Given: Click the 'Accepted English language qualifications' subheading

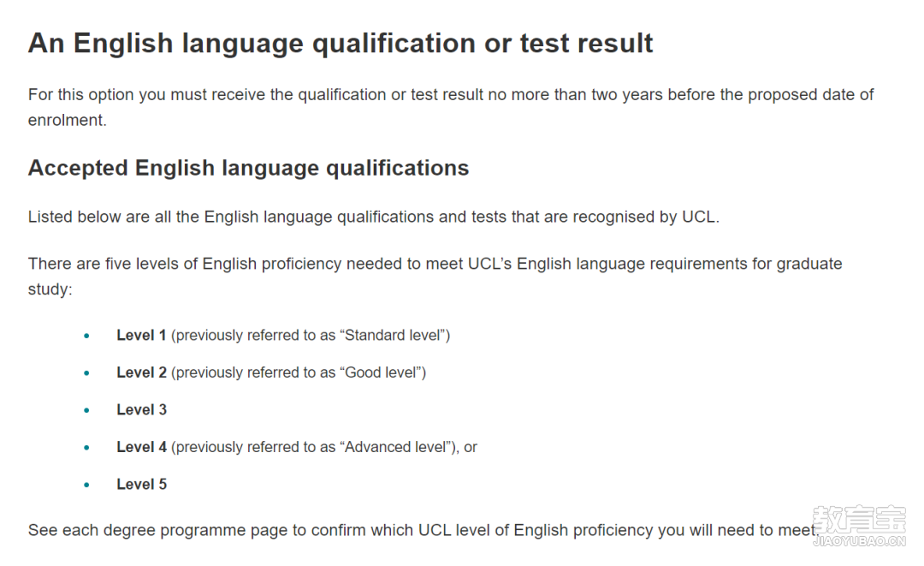Looking at the screenshot, I should click(x=249, y=169).
